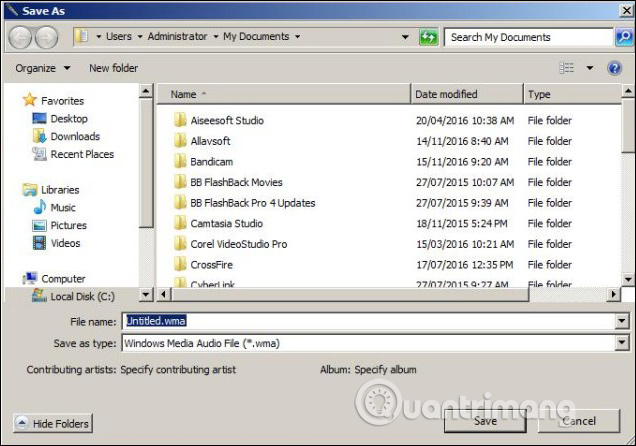Select the Aiseesoft Studio folder icon
This screenshot has height=446, width=636.
[x=180, y=120]
